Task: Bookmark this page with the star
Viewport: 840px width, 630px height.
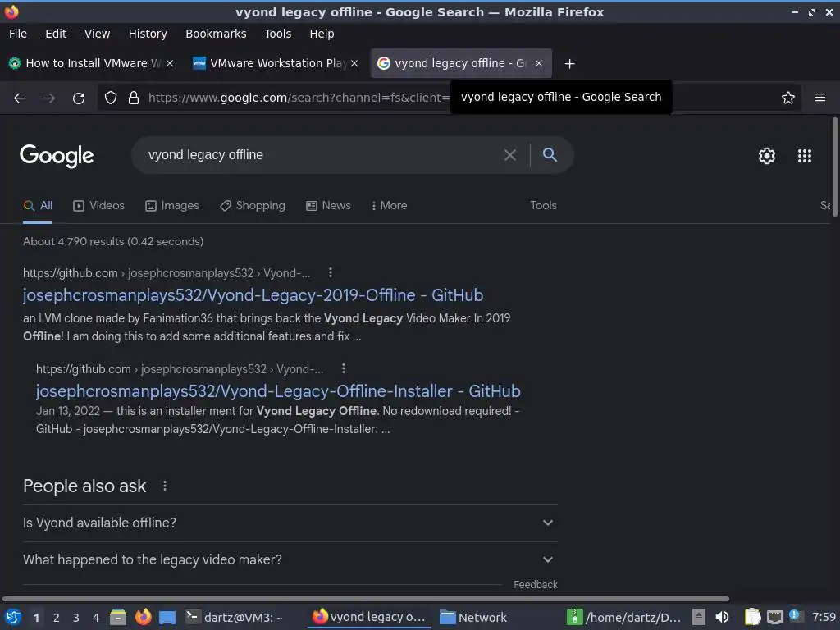Action: [788, 98]
